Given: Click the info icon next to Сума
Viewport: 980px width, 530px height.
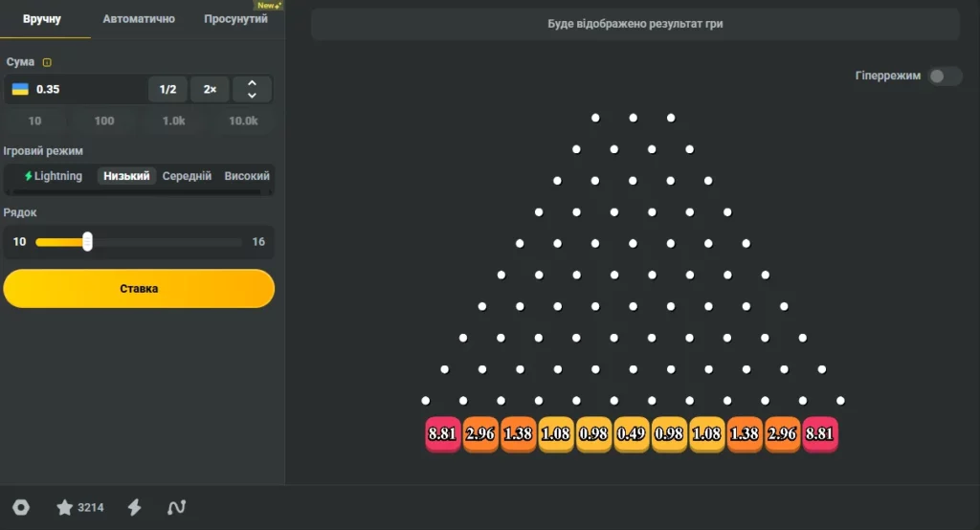Looking at the screenshot, I should (47, 62).
